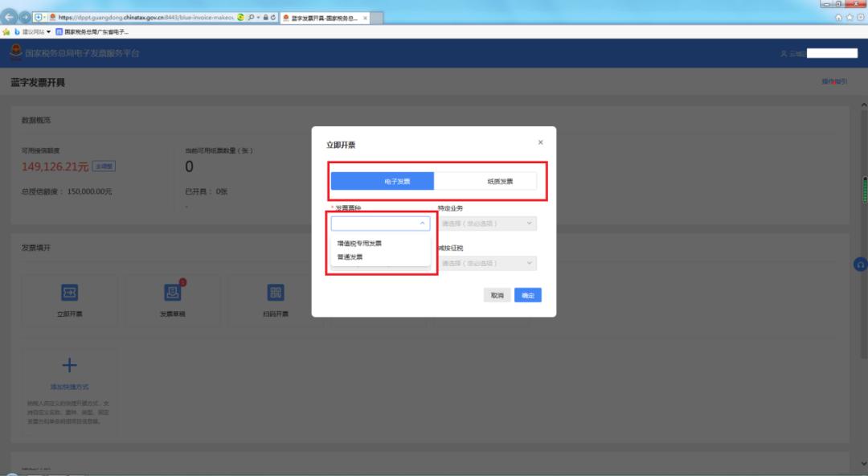
Task: Click the address bar URL field
Action: pos(146,17)
